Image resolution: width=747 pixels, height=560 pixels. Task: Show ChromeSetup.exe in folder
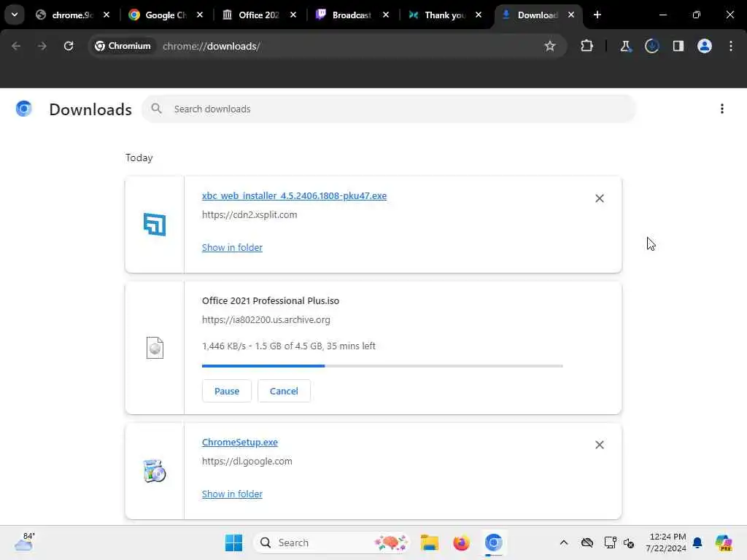(x=232, y=494)
